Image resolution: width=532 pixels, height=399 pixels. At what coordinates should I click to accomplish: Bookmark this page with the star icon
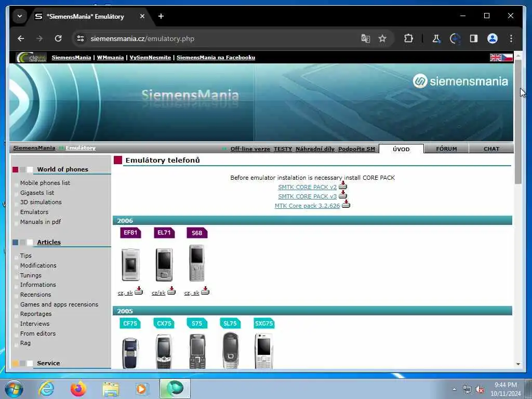(382, 38)
